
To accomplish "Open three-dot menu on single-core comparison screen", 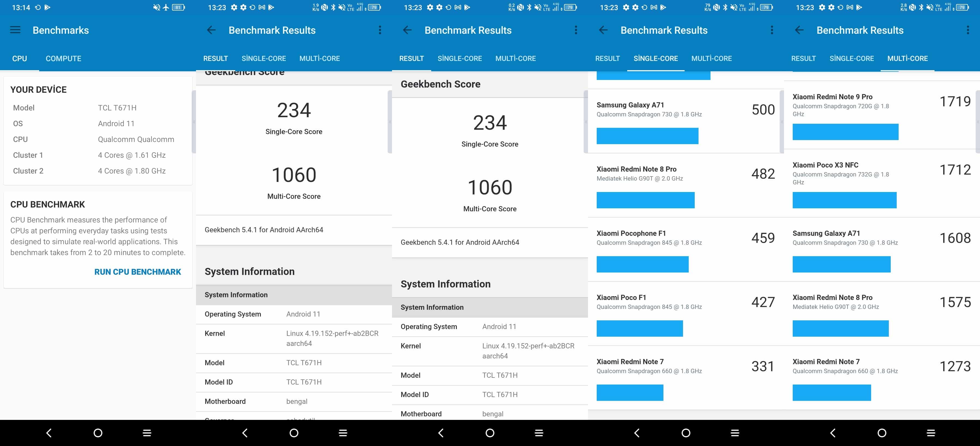I will point(771,30).
